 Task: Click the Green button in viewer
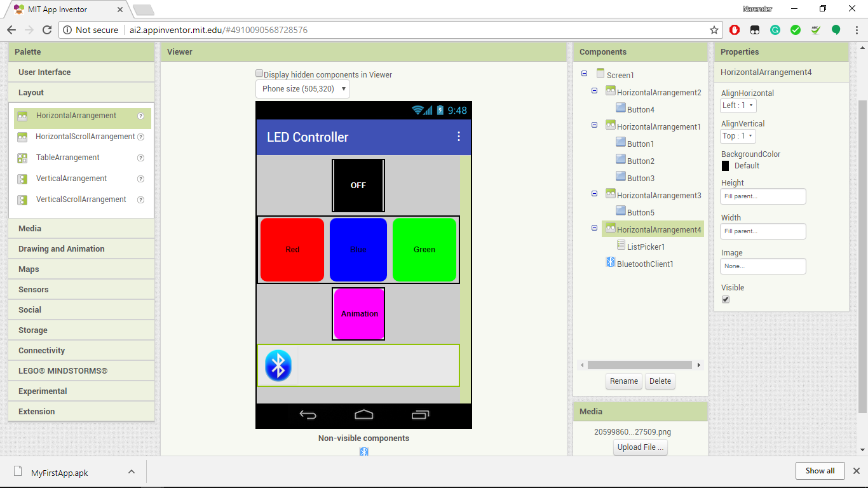pyautogui.click(x=424, y=250)
